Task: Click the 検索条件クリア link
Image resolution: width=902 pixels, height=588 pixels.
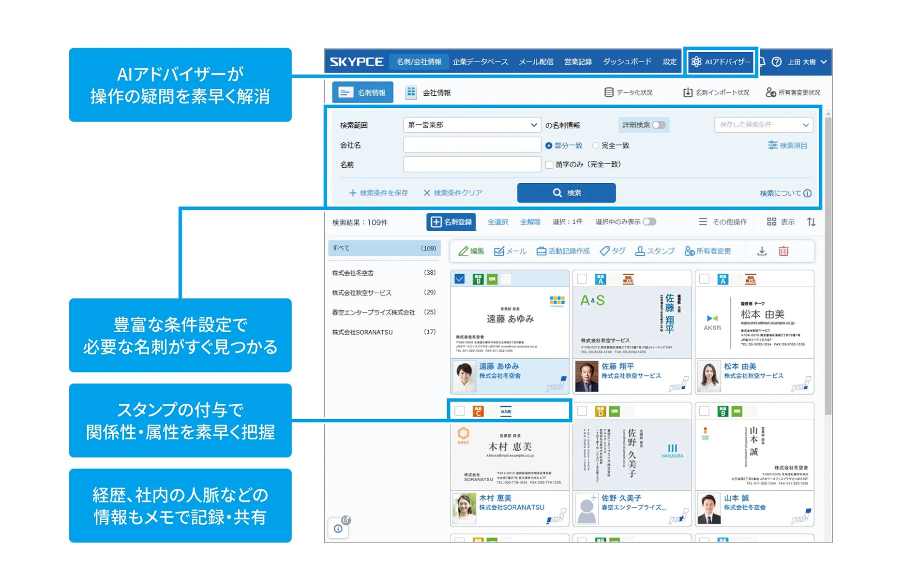Action: (453, 193)
